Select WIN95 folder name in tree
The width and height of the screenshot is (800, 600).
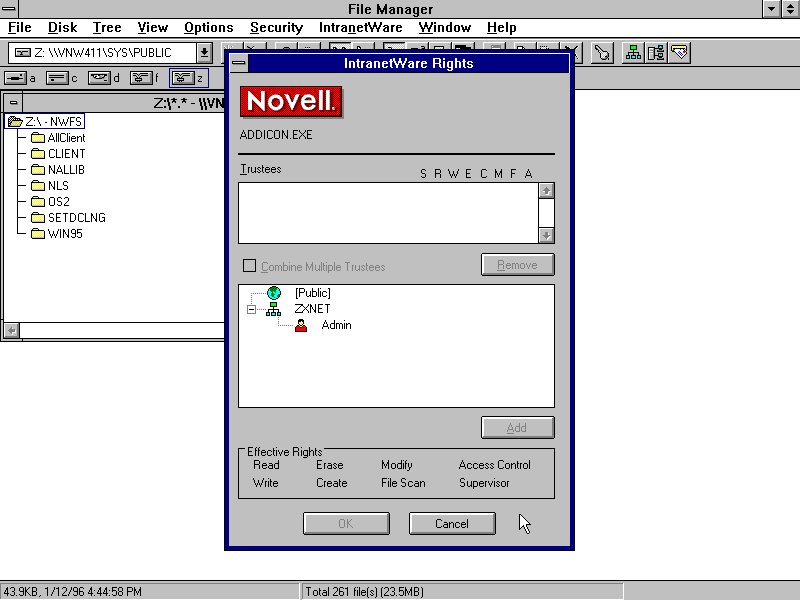tap(65, 234)
